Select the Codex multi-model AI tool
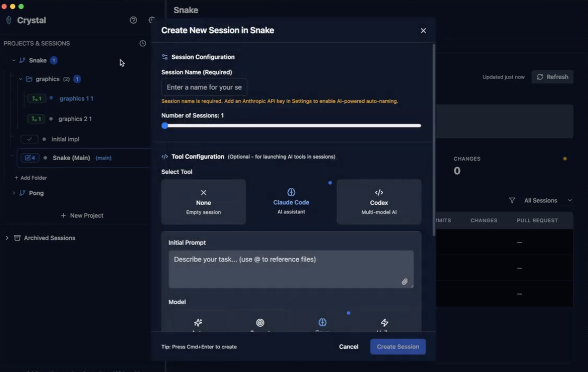 coord(379,202)
